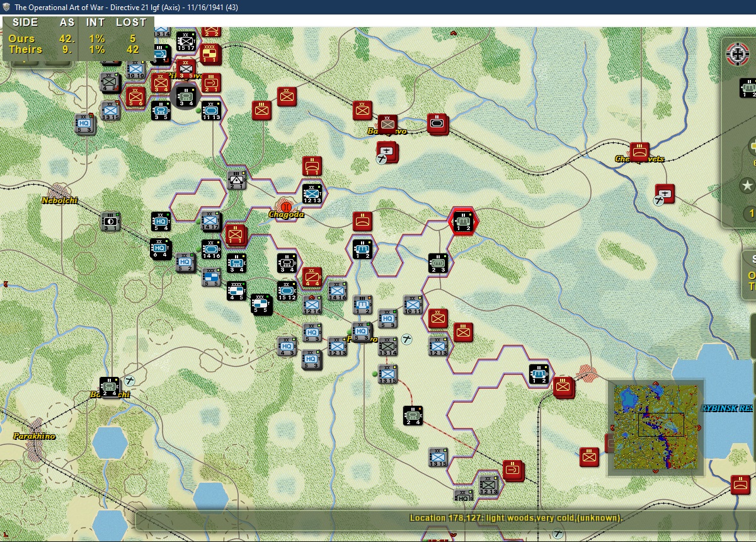The width and height of the screenshot is (756, 542).
Task: Click red infantry counter 5 6
Action: point(135,96)
